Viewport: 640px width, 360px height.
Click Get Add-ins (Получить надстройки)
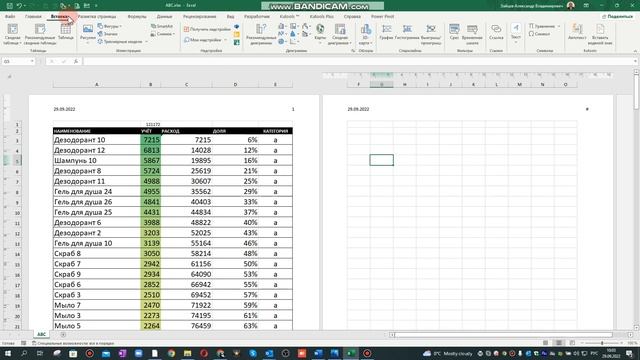tap(207, 29)
